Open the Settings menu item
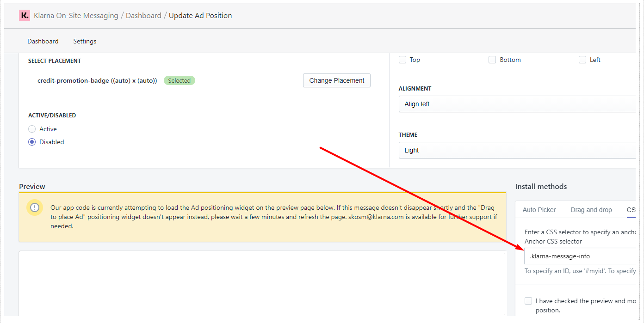 [85, 41]
